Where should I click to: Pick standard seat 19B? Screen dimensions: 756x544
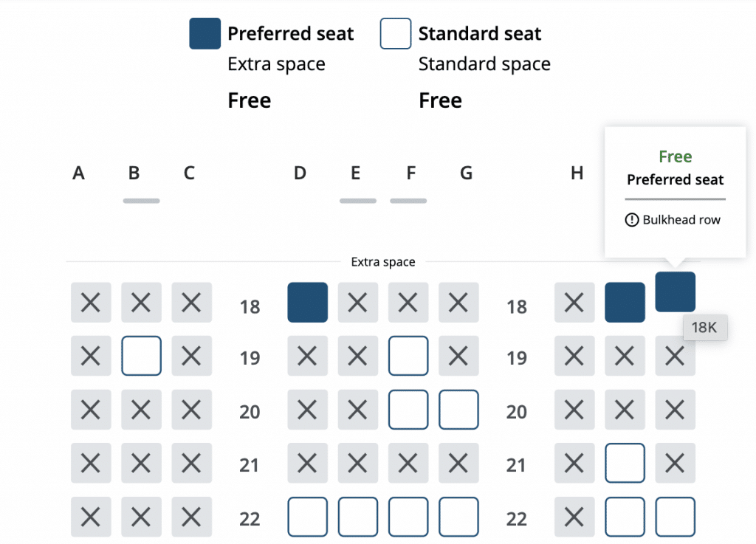[x=141, y=356]
